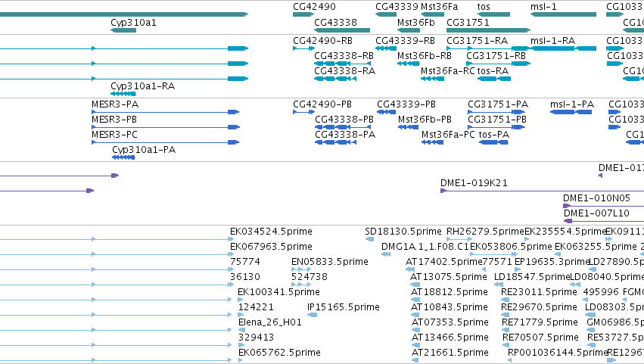
Task: Select the CG31751 gene arrow
Action: pos(488,30)
